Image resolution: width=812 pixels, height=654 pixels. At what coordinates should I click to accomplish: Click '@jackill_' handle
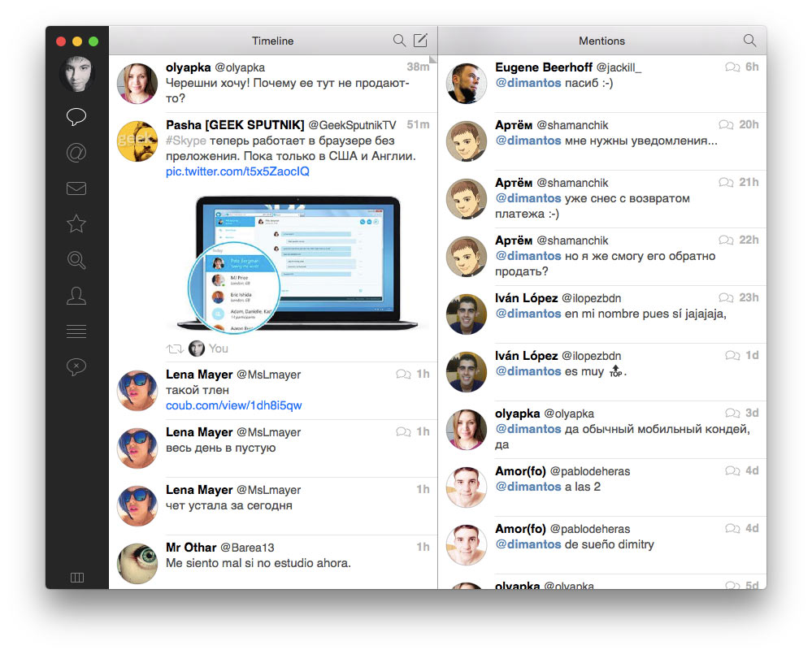pos(619,67)
